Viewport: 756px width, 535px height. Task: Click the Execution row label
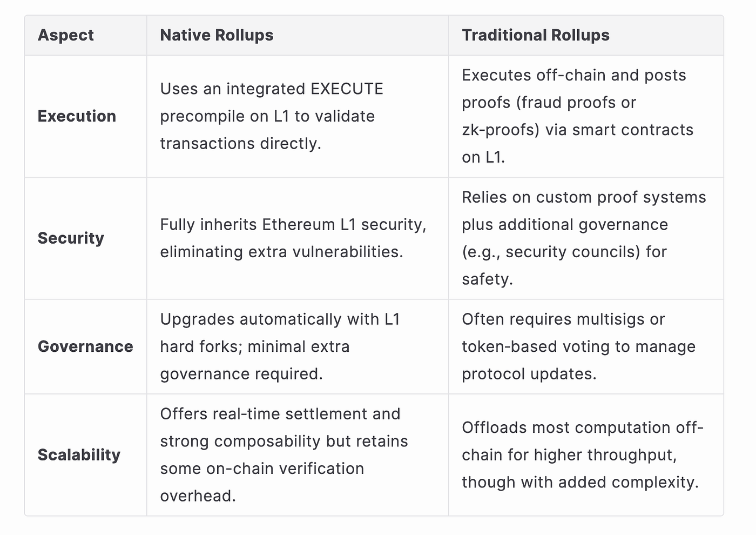coord(77,116)
